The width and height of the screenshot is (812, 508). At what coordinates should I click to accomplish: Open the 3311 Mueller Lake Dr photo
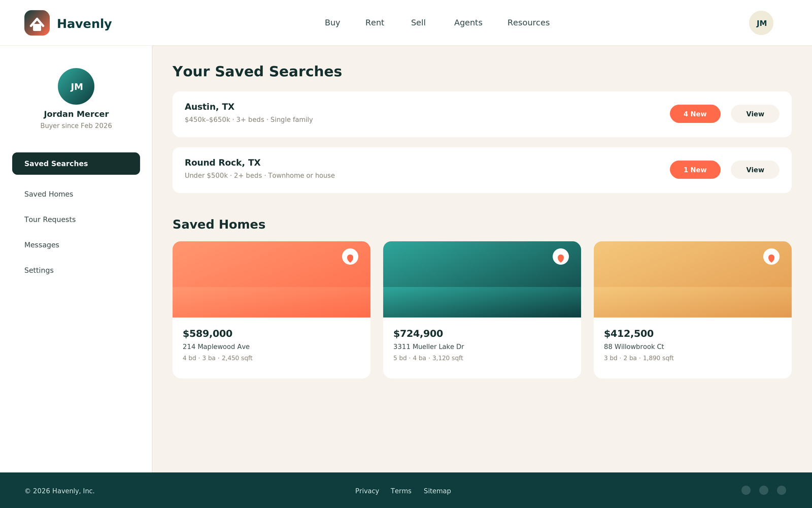pyautogui.click(x=482, y=279)
